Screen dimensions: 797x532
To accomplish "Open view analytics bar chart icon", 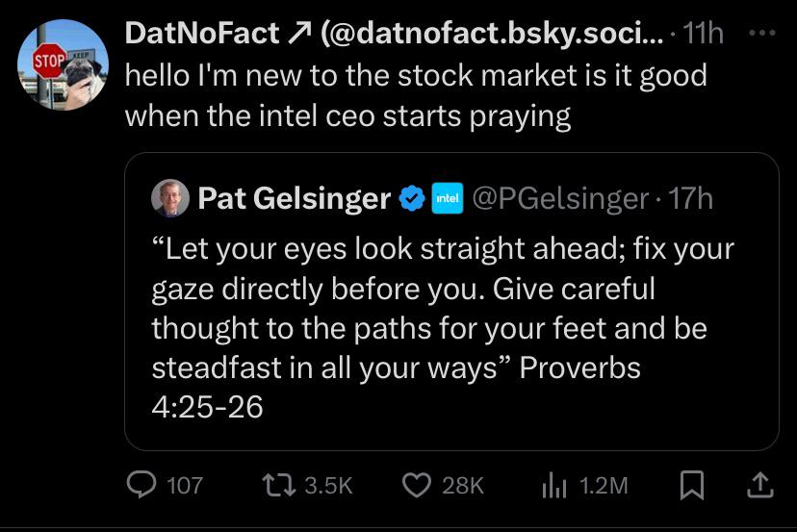I will click(555, 486).
